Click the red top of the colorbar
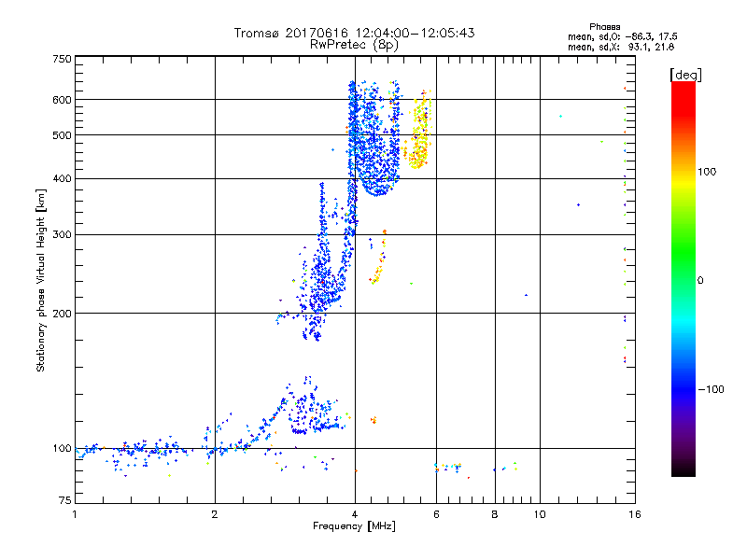 point(683,87)
